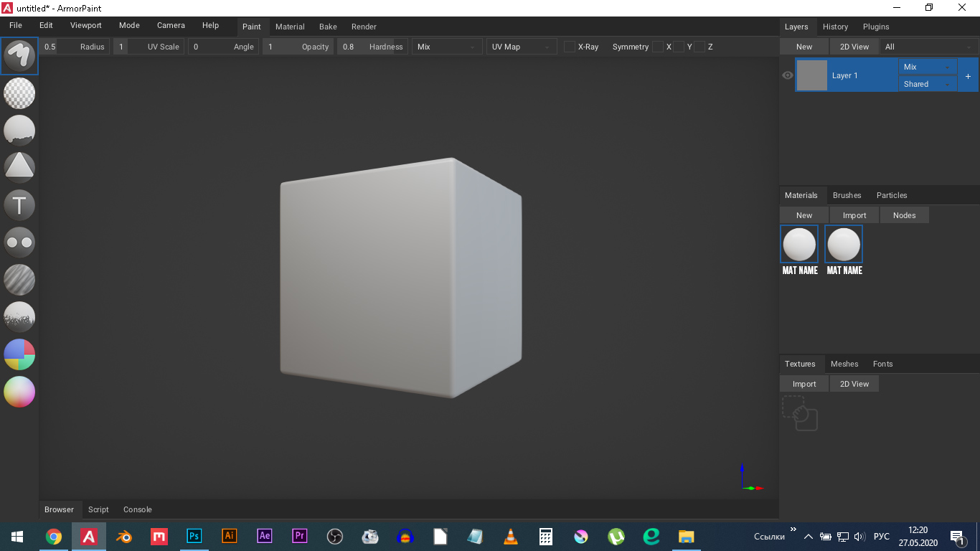Image resolution: width=980 pixels, height=551 pixels.
Task: Open the Camera menu
Action: point(171,25)
